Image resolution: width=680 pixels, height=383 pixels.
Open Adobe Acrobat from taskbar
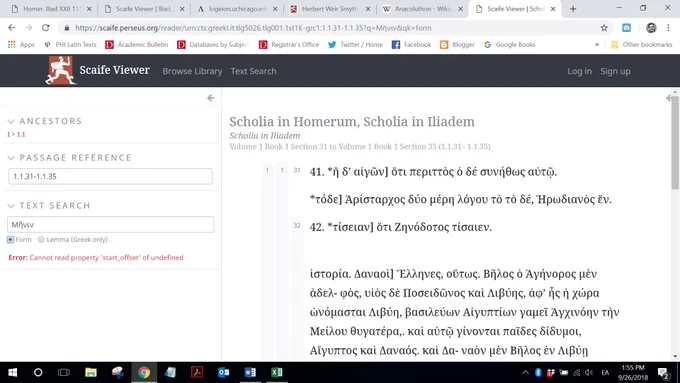[197, 372]
